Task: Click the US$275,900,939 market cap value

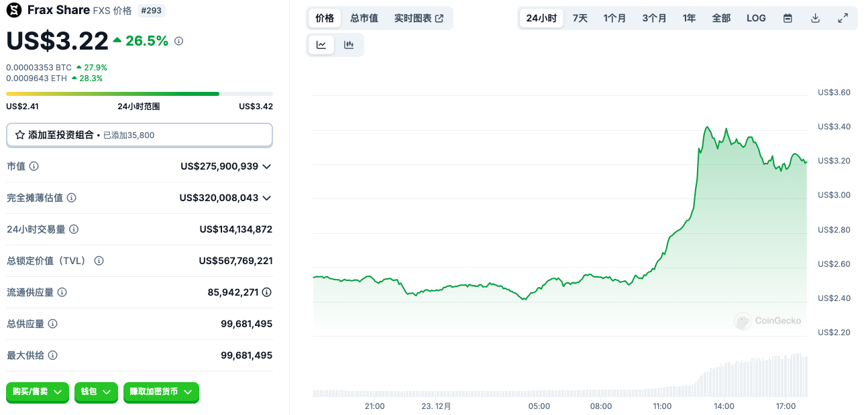Action: click(219, 166)
